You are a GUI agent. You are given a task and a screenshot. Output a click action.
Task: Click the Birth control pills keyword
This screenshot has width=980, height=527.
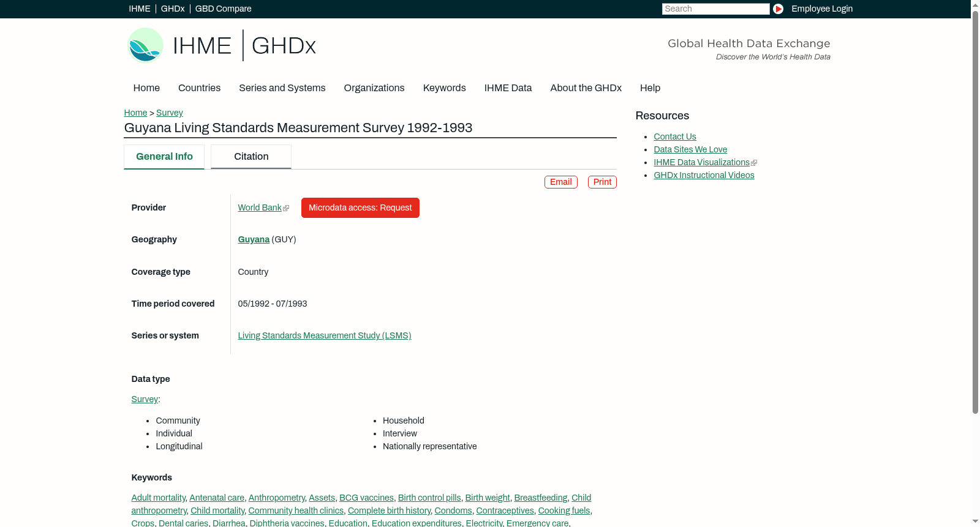click(429, 498)
